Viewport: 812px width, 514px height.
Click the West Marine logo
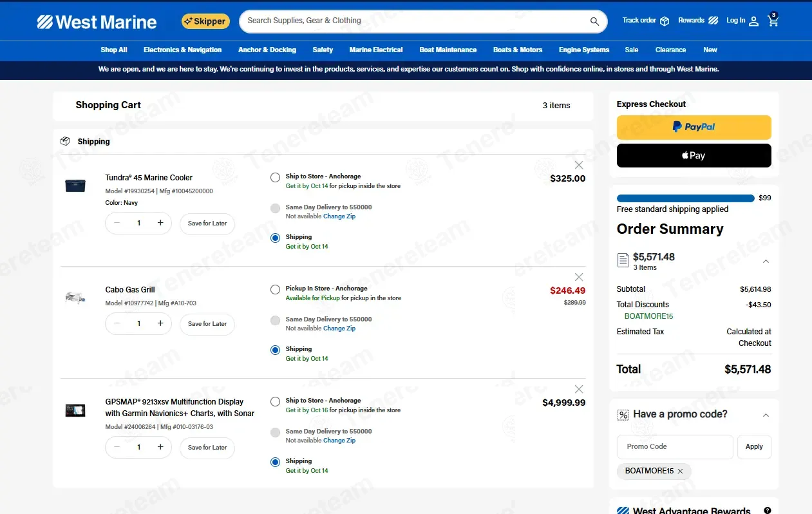tap(97, 22)
